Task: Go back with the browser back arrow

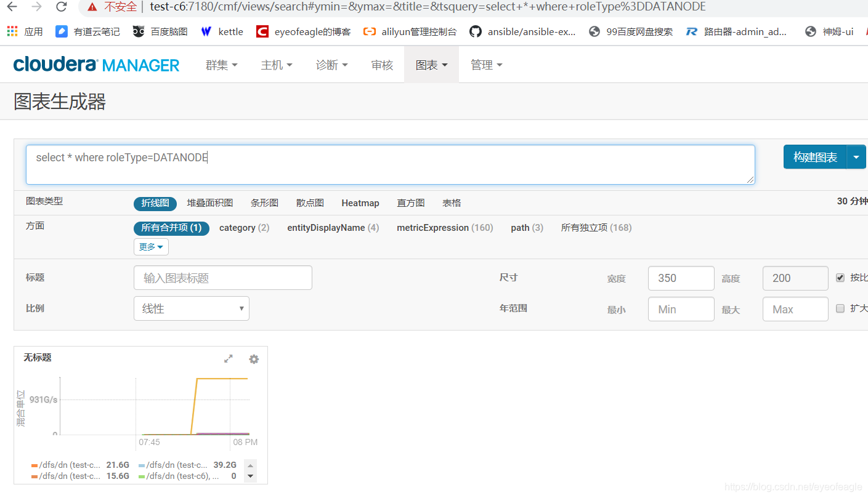Action: click(12, 7)
